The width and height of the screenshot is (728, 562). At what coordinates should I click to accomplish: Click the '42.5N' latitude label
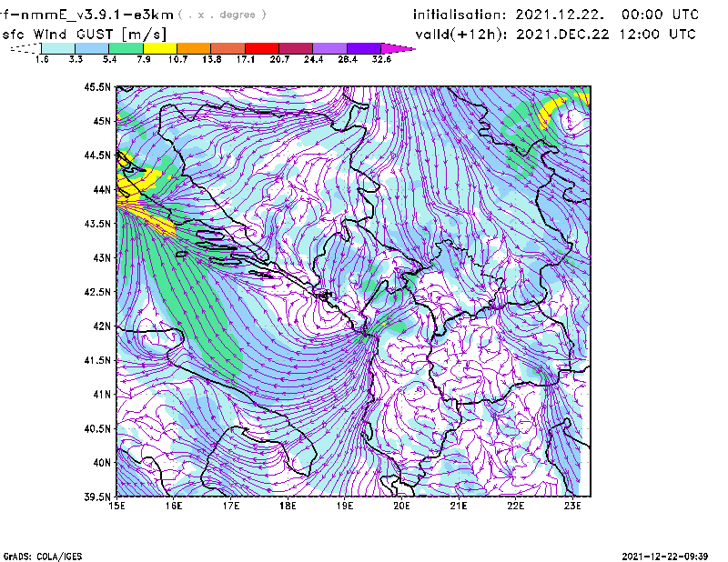click(x=97, y=292)
